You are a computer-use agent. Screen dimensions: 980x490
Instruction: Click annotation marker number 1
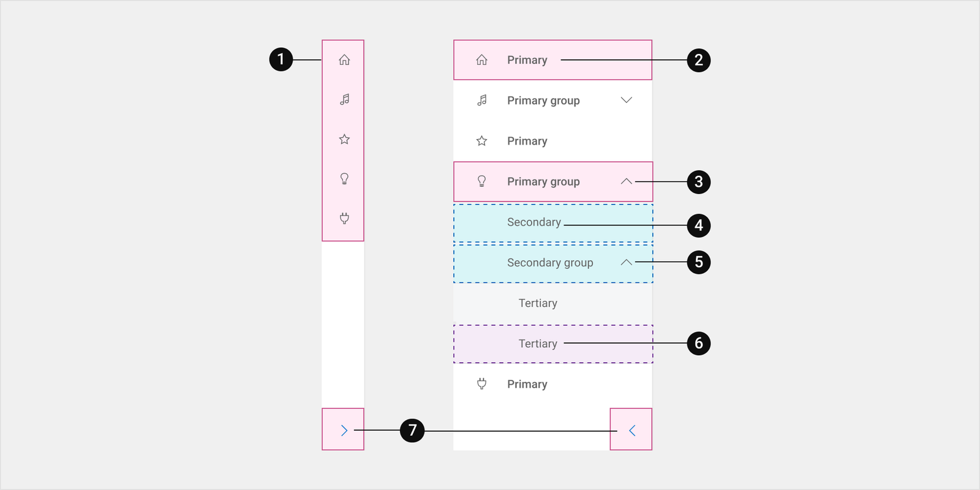coord(281,59)
